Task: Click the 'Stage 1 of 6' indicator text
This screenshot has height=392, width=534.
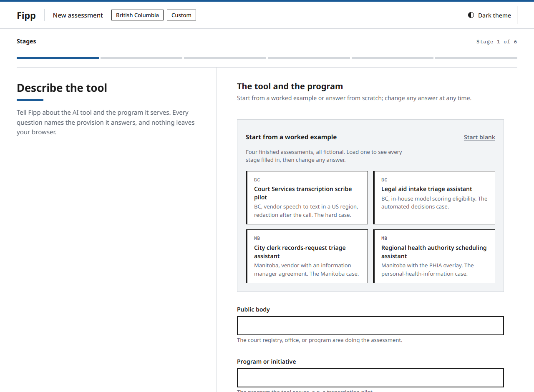Action: (496, 42)
